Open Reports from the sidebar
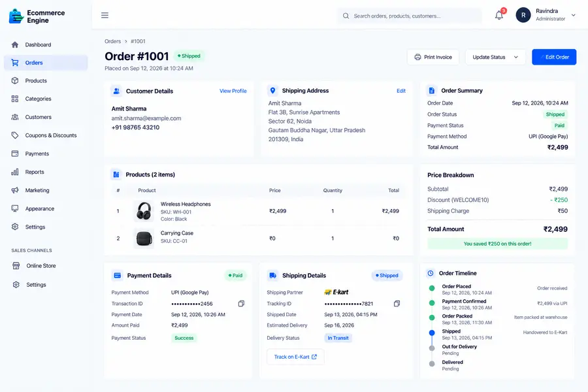Image resolution: width=588 pixels, height=392 pixels. 46,172
